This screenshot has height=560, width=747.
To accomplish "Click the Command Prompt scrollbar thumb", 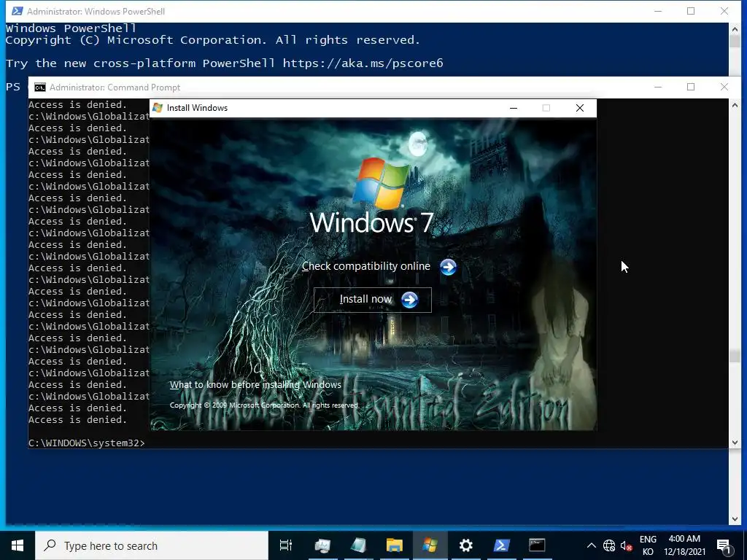I will (735, 356).
